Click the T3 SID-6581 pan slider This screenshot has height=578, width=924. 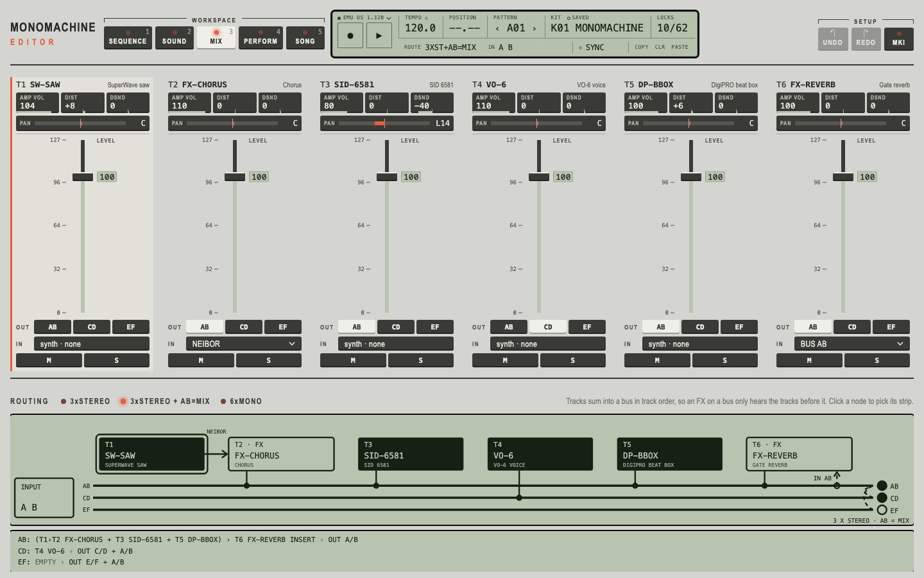[387, 123]
